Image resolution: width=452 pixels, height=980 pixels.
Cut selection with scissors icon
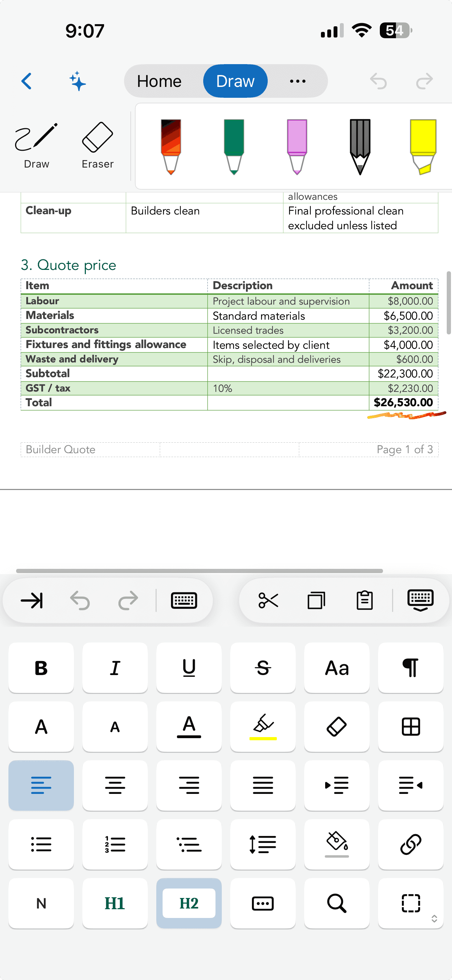[x=268, y=601]
